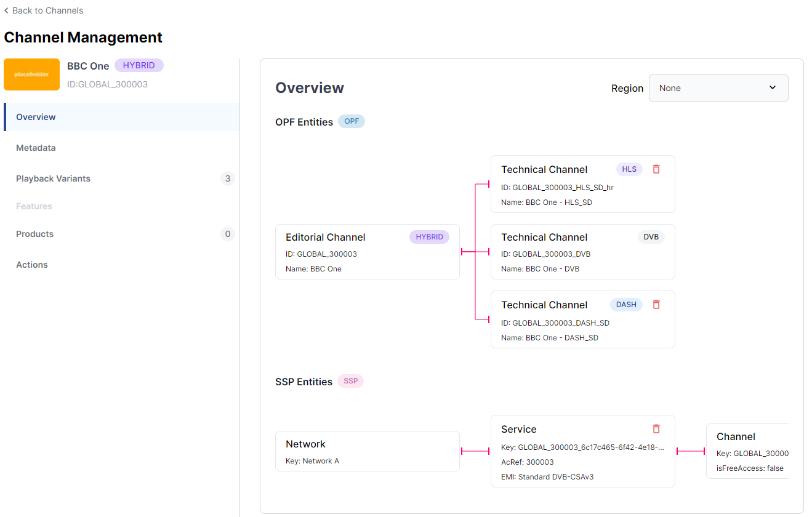
Task: Click the BBC One placeholder logo thumbnail
Action: (x=31, y=74)
